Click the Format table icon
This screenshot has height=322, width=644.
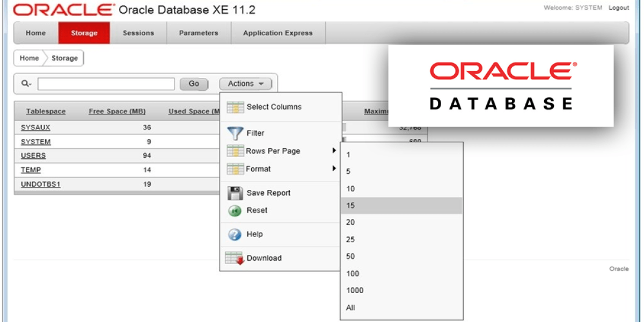(235, 169)
